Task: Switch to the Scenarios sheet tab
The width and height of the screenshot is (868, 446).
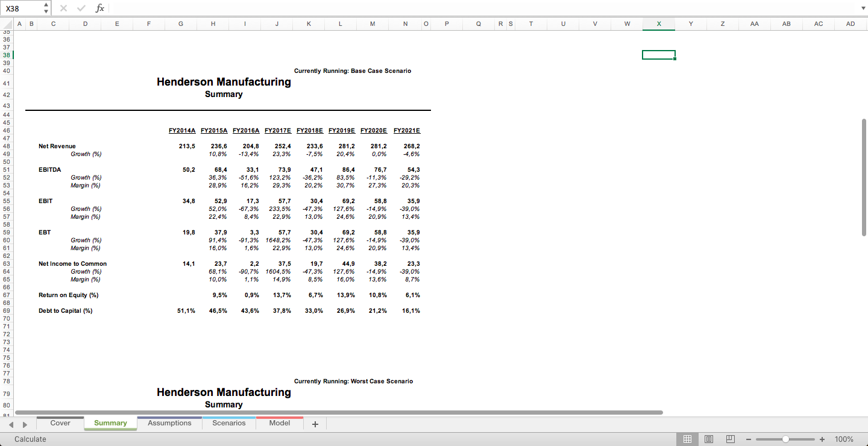Action: [x=229, y=423]
